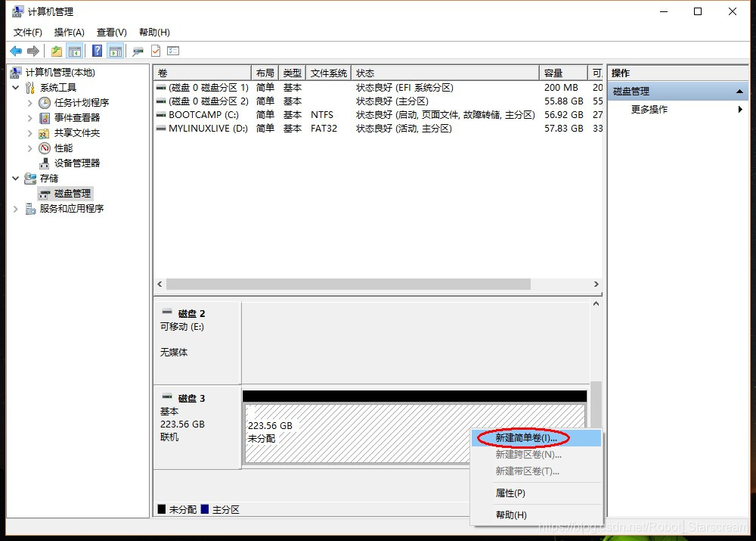Click the Back arrow toolbar icon

(x=16, y=51)
